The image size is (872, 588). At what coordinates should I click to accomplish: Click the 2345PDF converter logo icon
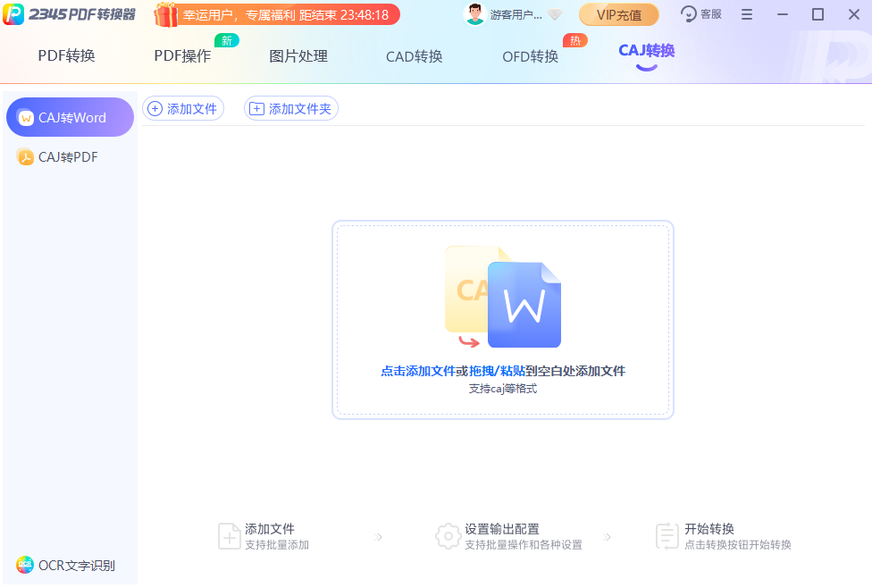tap(14, 14)
